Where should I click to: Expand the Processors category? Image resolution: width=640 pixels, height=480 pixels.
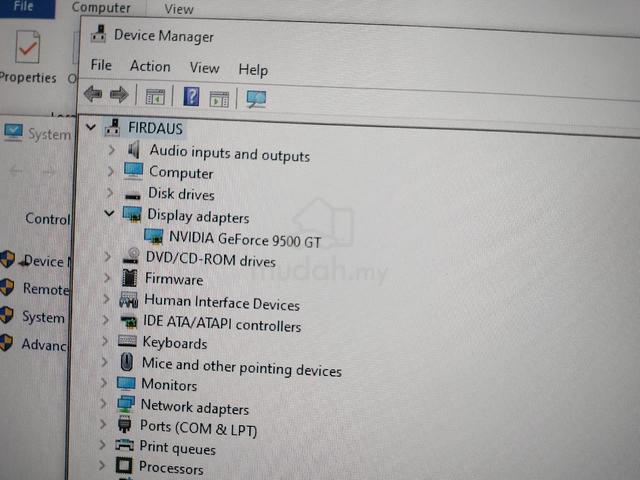102,464
